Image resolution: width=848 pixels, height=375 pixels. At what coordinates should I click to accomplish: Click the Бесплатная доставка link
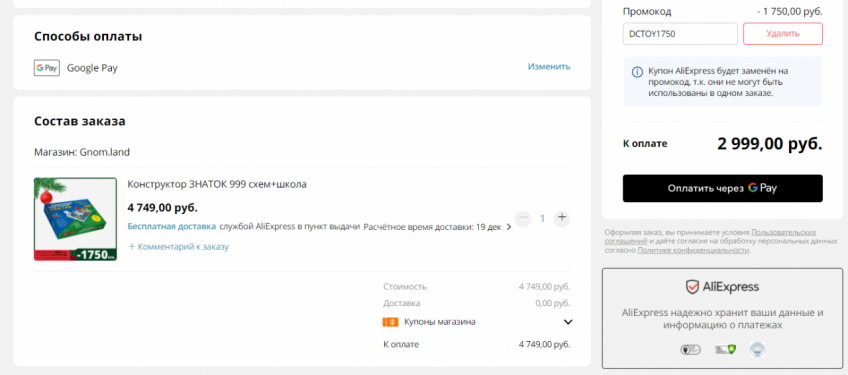click(172, 226)
